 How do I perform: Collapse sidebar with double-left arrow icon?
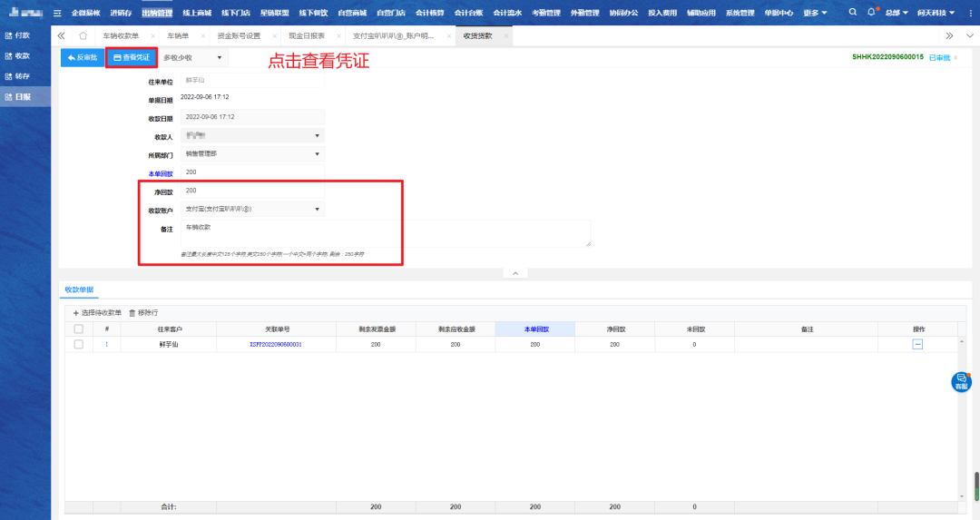point(61,35)
